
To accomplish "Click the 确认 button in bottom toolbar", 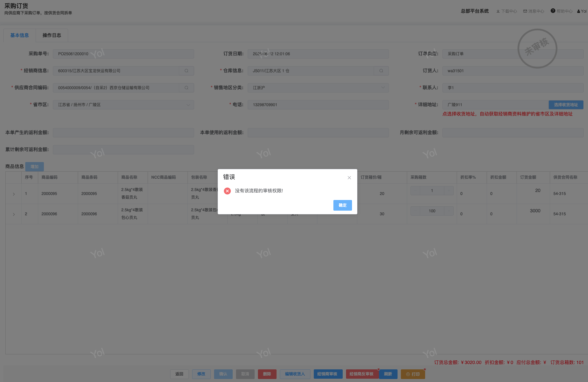I will pyautogui.click(x=223, y=374).
